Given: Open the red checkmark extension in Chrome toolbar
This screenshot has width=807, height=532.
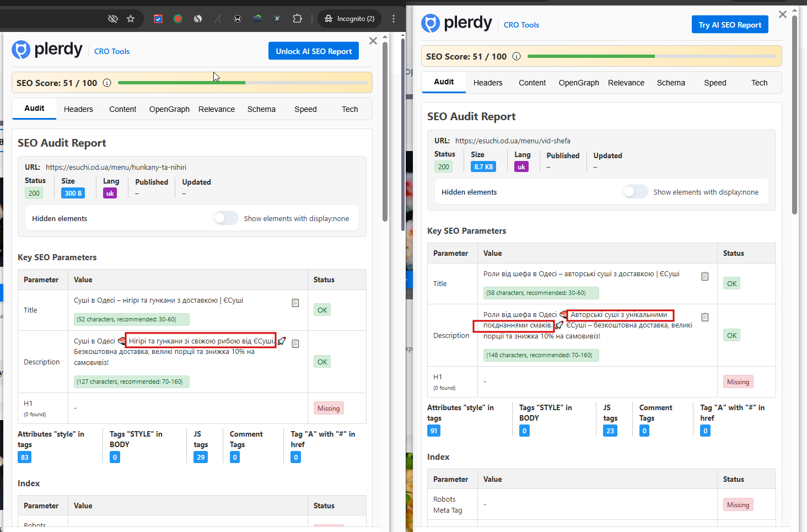Looking at the screenshot, I should click(158, 19).
